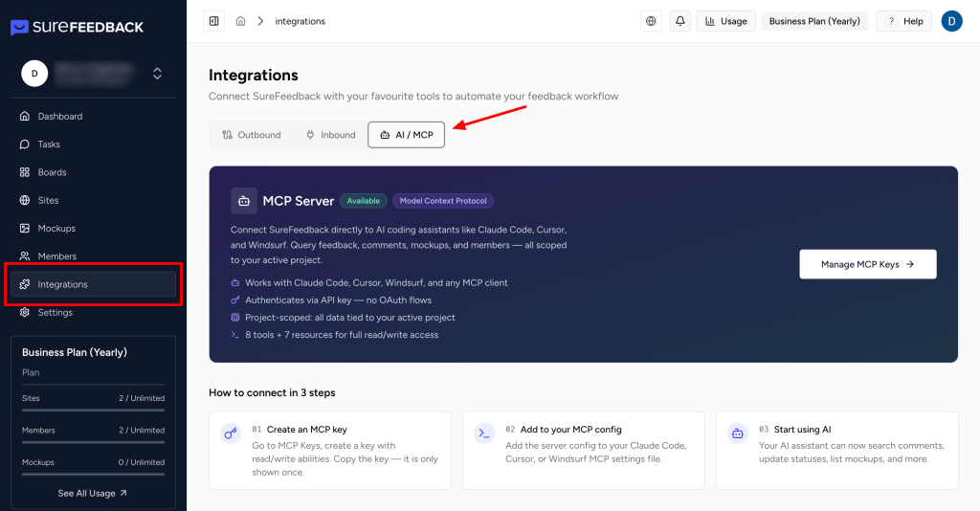The width and height of the screenshot is (980, 511).
Task: Open Settings in sidebar
Action: (x=93, y=312)
